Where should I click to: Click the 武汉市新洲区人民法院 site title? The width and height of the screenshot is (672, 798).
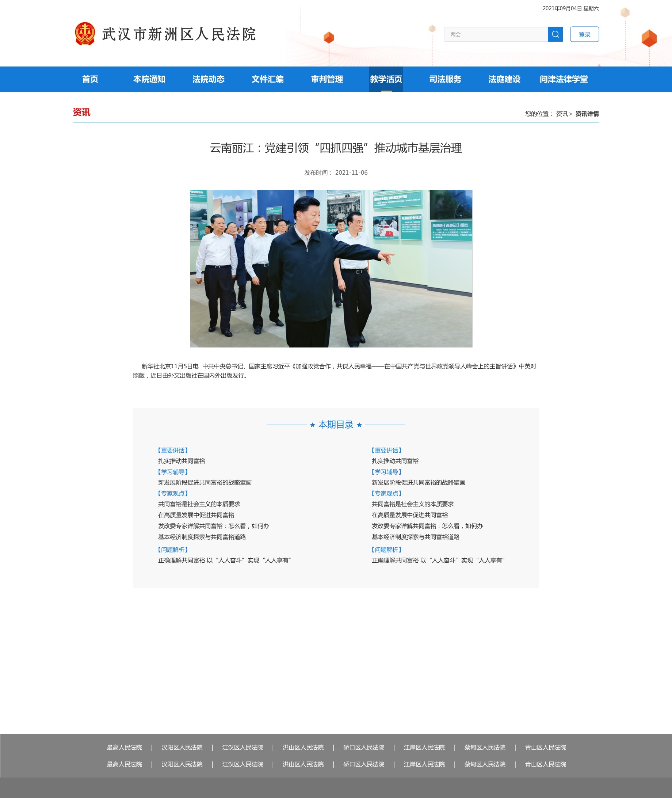[x=179, y=34]
